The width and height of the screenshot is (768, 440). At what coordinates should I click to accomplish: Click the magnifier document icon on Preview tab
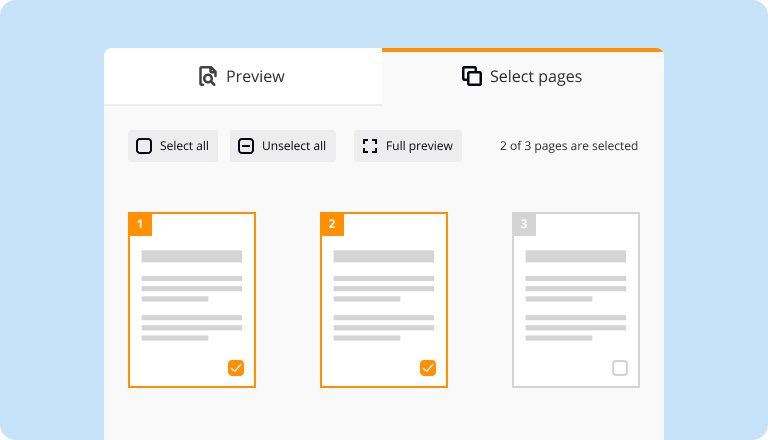coord(208,76)
